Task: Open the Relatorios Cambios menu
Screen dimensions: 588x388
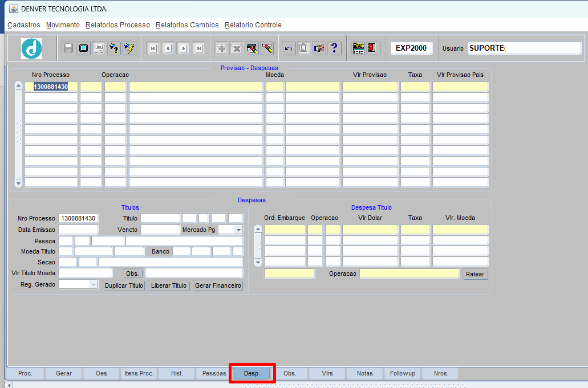Action: 187,25
